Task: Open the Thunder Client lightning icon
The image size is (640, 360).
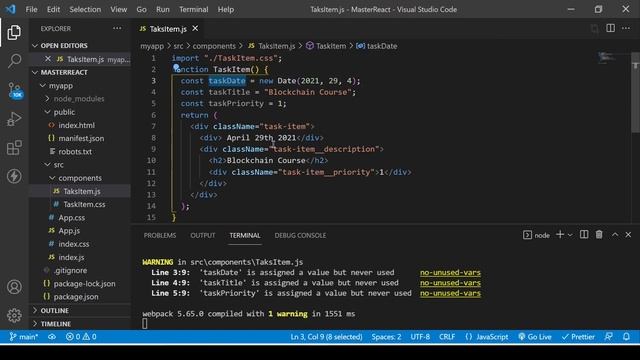Action: click(14, 176)
